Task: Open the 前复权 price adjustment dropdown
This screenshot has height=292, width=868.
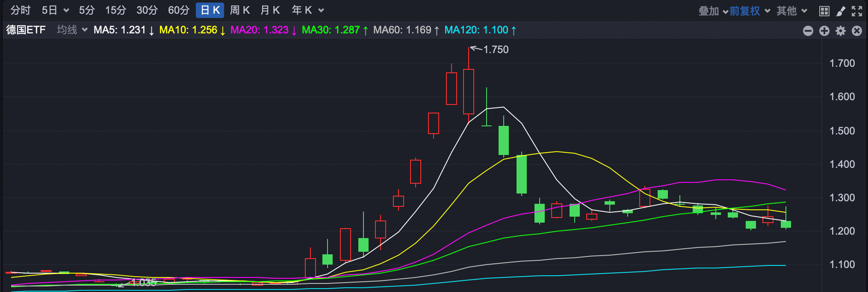Action: [x=750, y=11]
